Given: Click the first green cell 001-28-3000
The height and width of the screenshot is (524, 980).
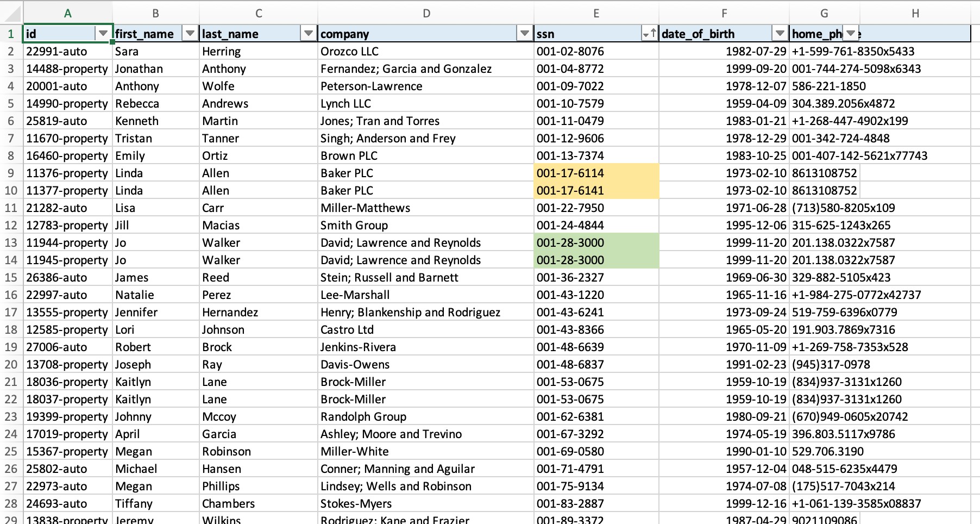Looking at the screenshot, I should pos(596,242).
